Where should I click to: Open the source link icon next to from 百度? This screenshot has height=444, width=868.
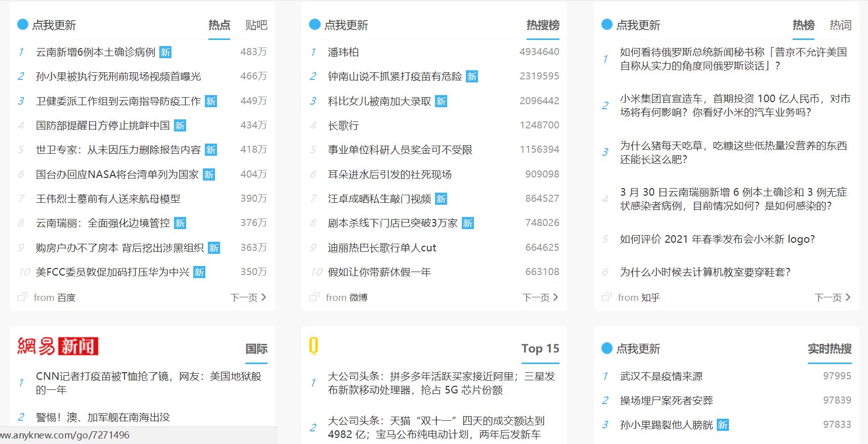point(22,297)
